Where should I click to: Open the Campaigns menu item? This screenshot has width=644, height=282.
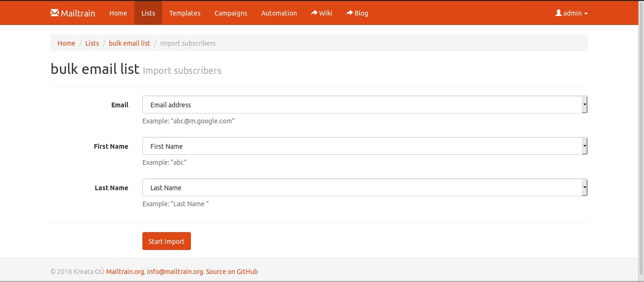click(231, 13)
